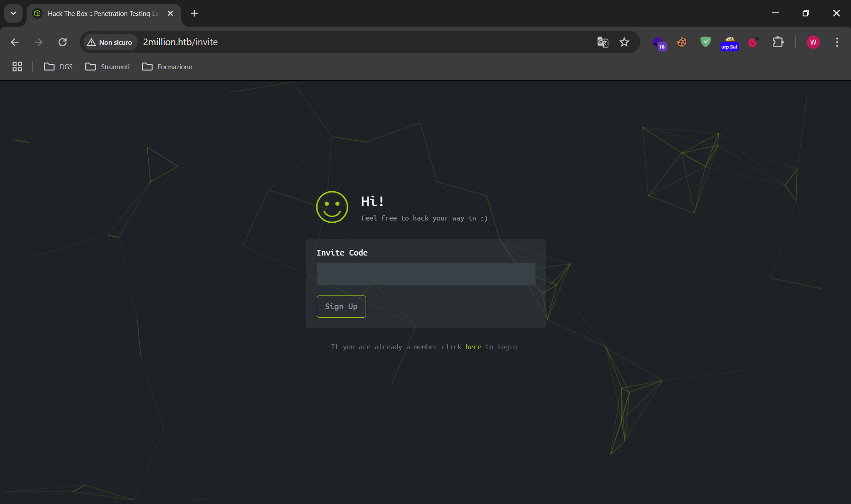
Task: Open the Chrome three-dot menu
Action: tap(837, 42)
